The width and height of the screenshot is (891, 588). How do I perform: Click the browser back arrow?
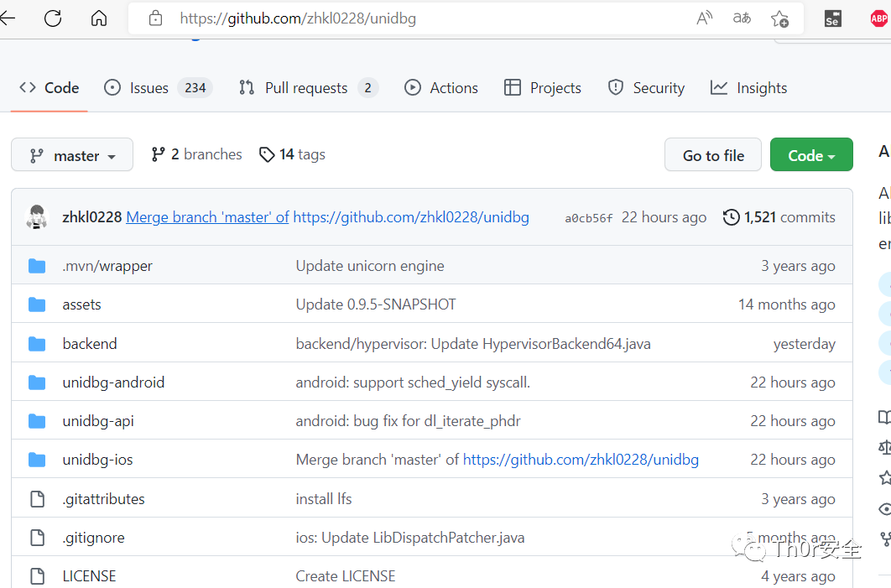[x=8, y=18]
